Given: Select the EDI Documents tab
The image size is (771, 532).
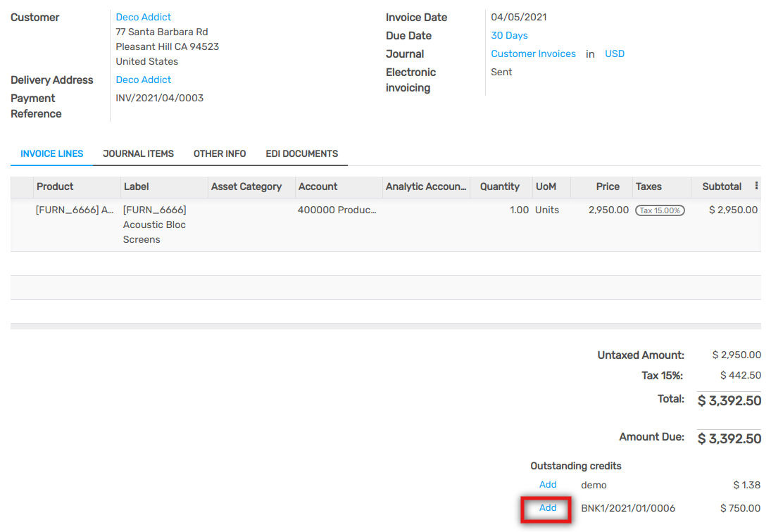Looking at the screenshot, I should click(301, 153).
